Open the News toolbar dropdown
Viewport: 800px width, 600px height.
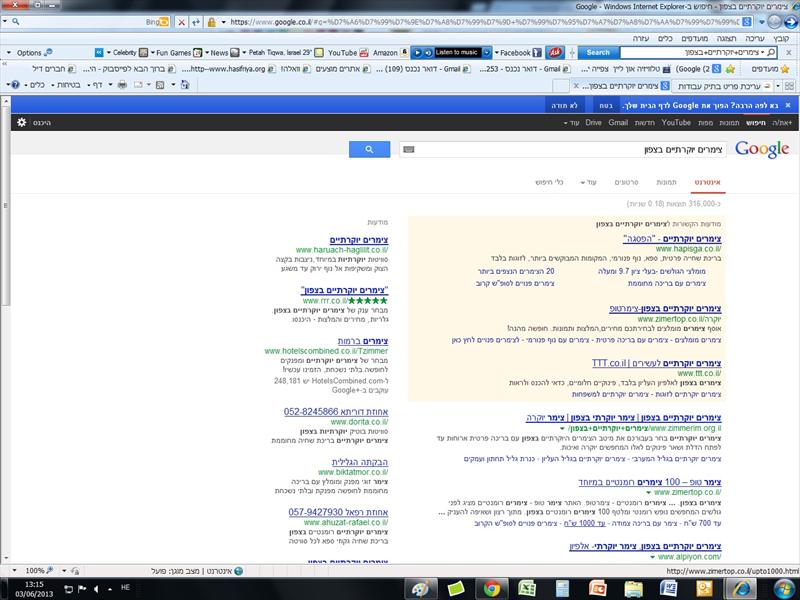[x=222, y=53]
